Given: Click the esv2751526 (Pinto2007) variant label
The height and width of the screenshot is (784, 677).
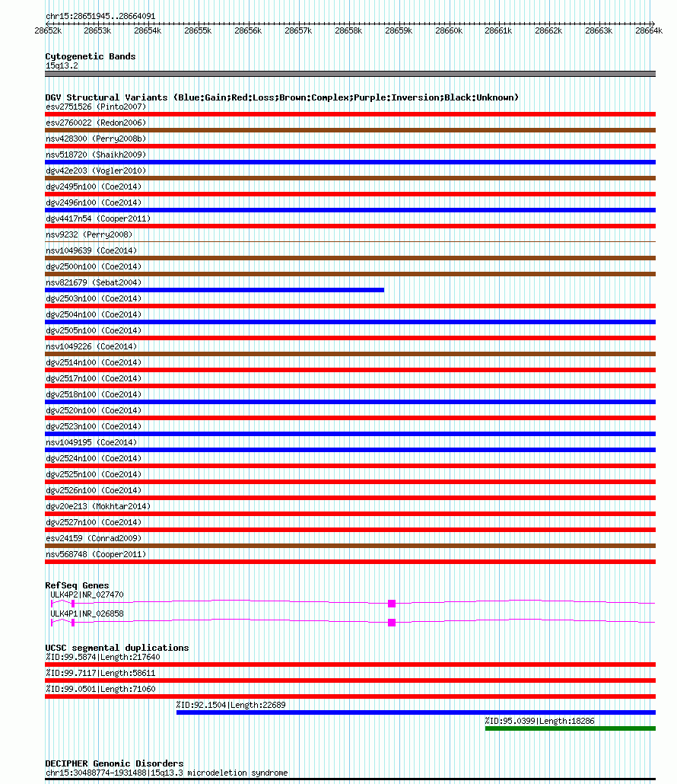Looking at the screenshot, I should pyautogui.click(x=96, y=107).
